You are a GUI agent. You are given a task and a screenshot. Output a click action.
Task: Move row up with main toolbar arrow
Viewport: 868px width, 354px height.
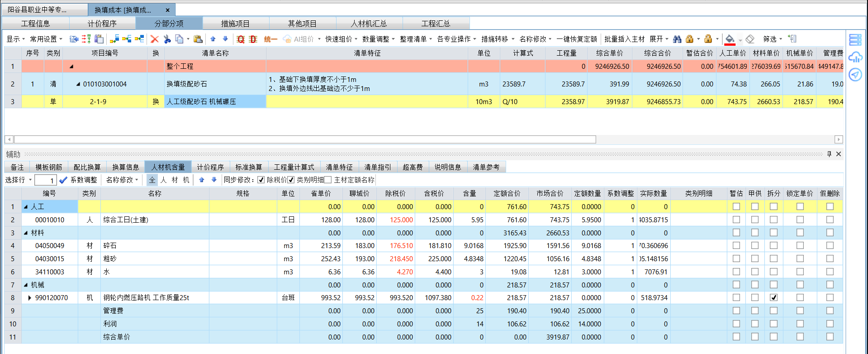point(213,39)
